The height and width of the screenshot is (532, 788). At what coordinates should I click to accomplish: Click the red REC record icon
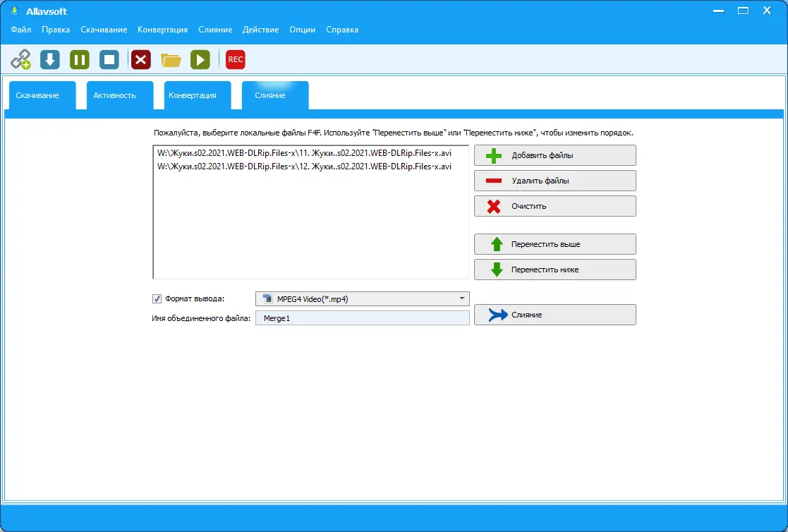point(235,59)
